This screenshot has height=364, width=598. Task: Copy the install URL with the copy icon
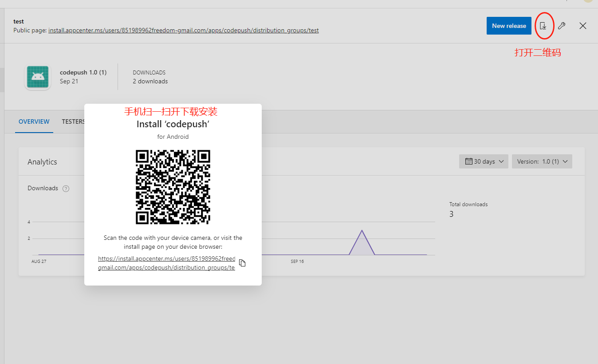pos(242,263)
